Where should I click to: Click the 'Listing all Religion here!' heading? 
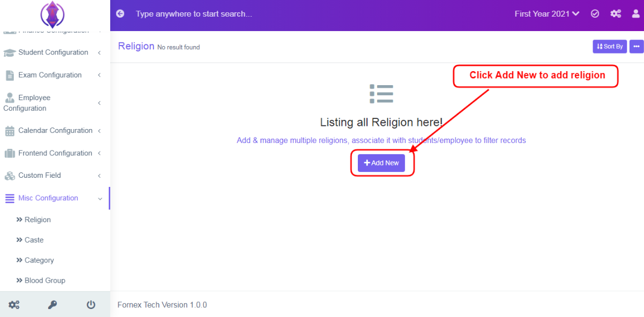click(x=381, y=122)
